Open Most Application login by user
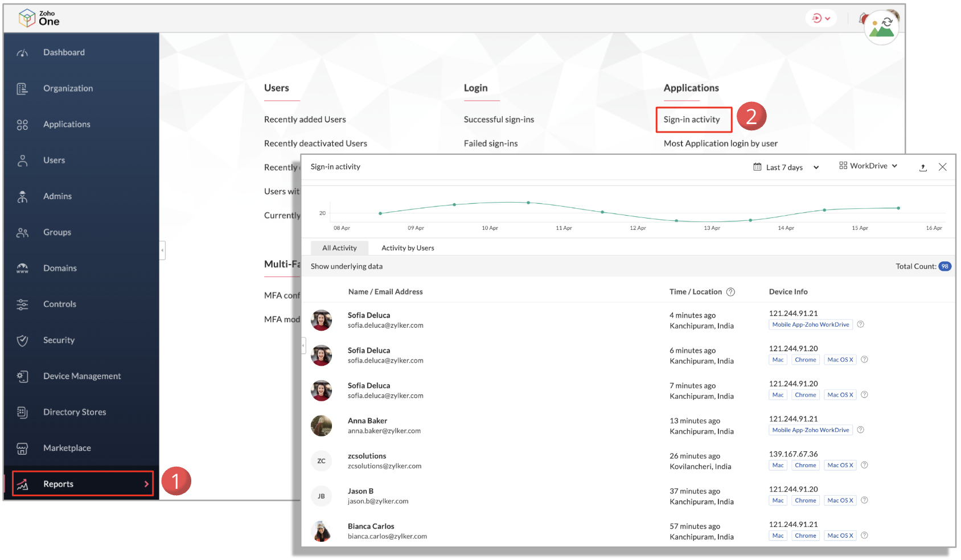Screen dimensions: 961x560 click(x=720, y=143)
